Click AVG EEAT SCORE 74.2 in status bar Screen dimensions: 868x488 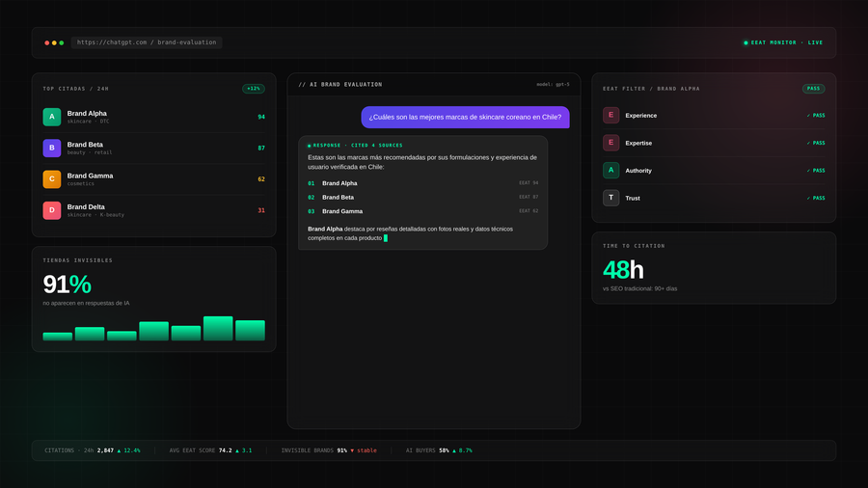(x=210, y=450)
